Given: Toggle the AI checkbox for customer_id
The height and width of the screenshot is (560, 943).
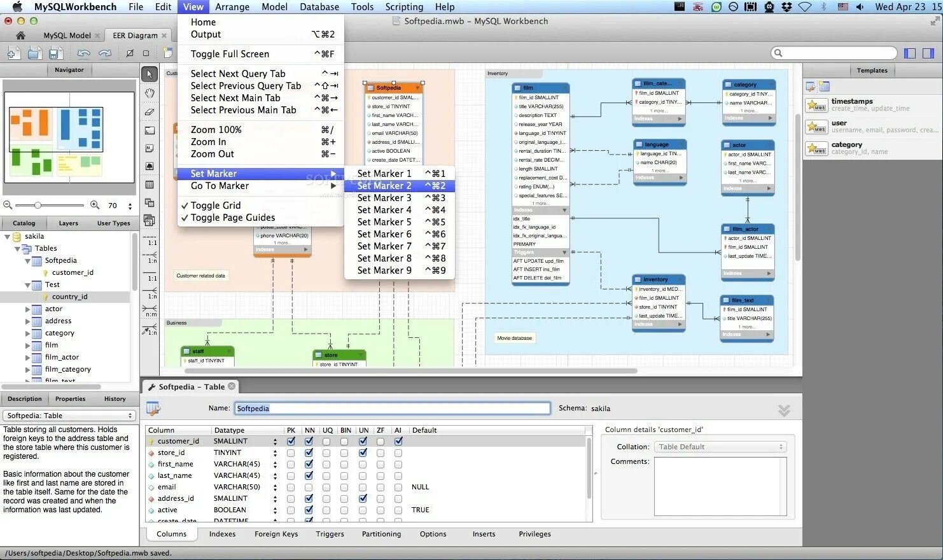Looking at the screenshot, I should pos(398,441).
